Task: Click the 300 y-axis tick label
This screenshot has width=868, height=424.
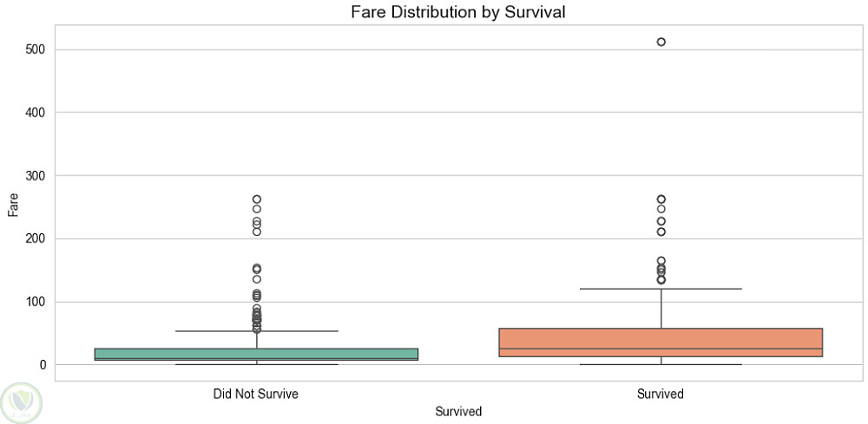Action: (x=36, y=176)
